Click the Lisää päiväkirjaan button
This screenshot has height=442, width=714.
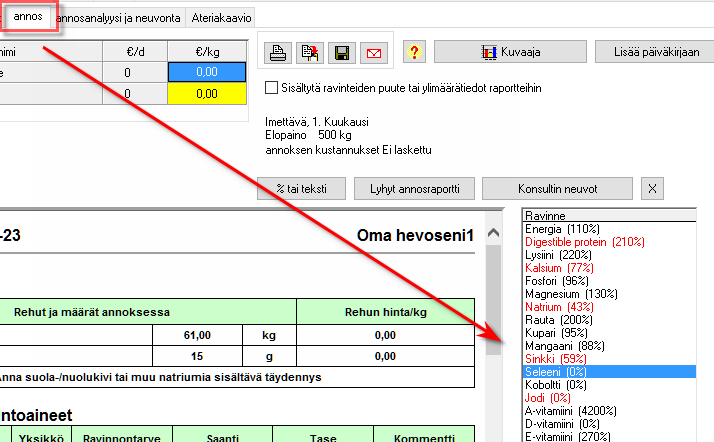654,52
